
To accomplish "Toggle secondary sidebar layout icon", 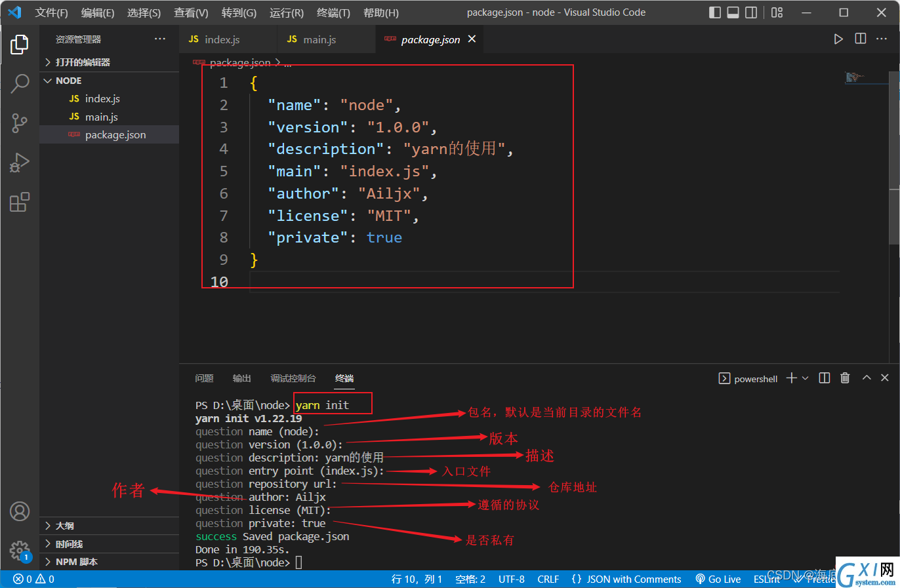I will tap(752, 12).
